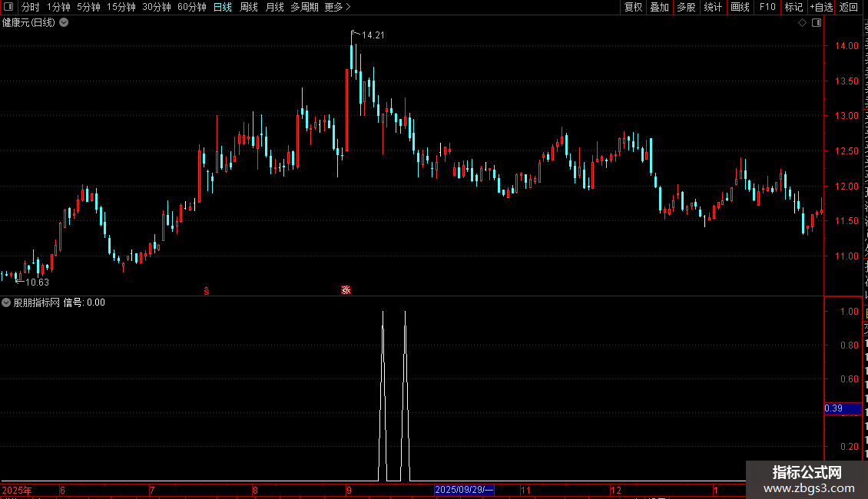Switch to the 分时 tab
Screen dimensions: 868x499
point(31,7)
